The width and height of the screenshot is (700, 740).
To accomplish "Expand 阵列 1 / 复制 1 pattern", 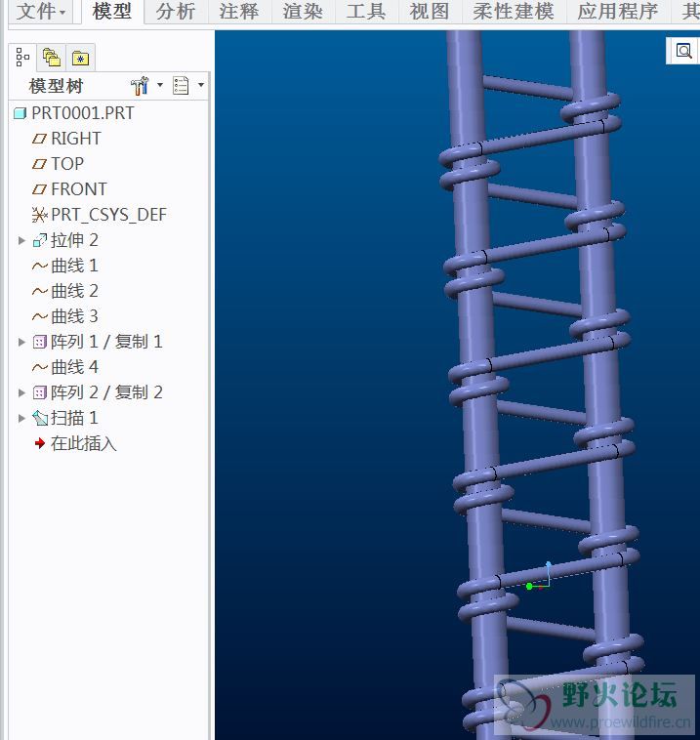I will [x=21, y=342].
